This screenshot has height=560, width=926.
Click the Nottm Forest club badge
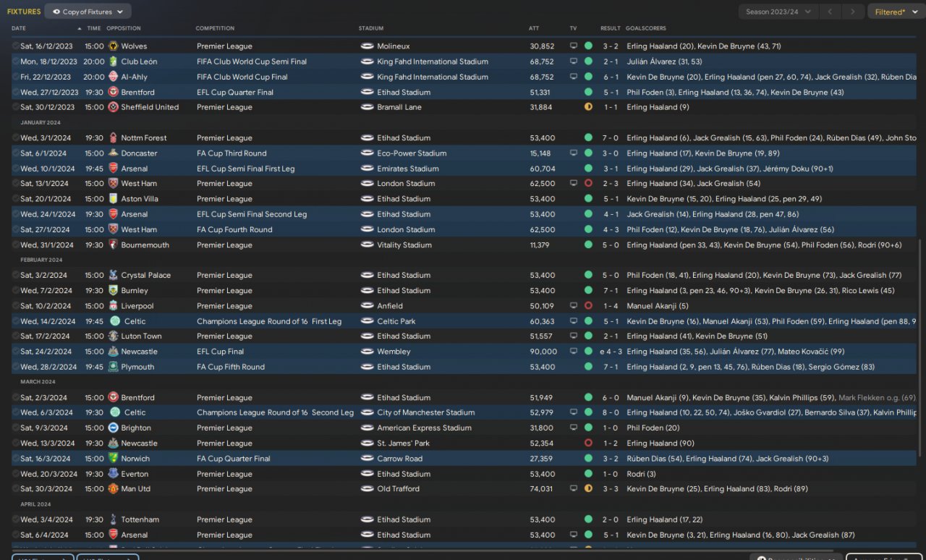click(x=113, y=138)
